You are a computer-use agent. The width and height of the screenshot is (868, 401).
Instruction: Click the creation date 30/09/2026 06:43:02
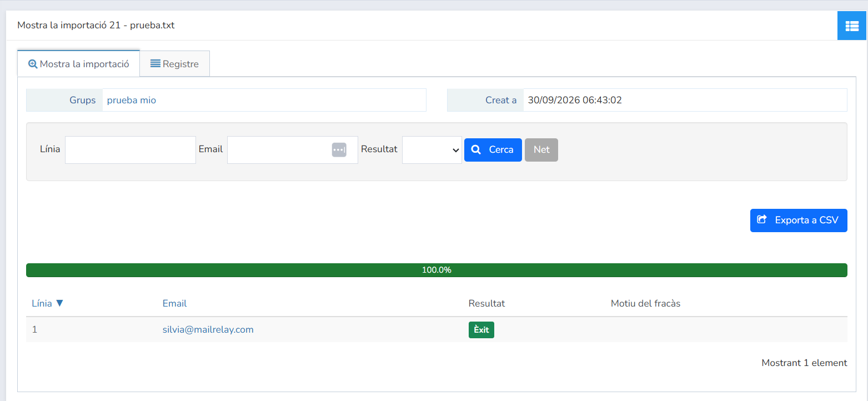click(x=575, y=101)
